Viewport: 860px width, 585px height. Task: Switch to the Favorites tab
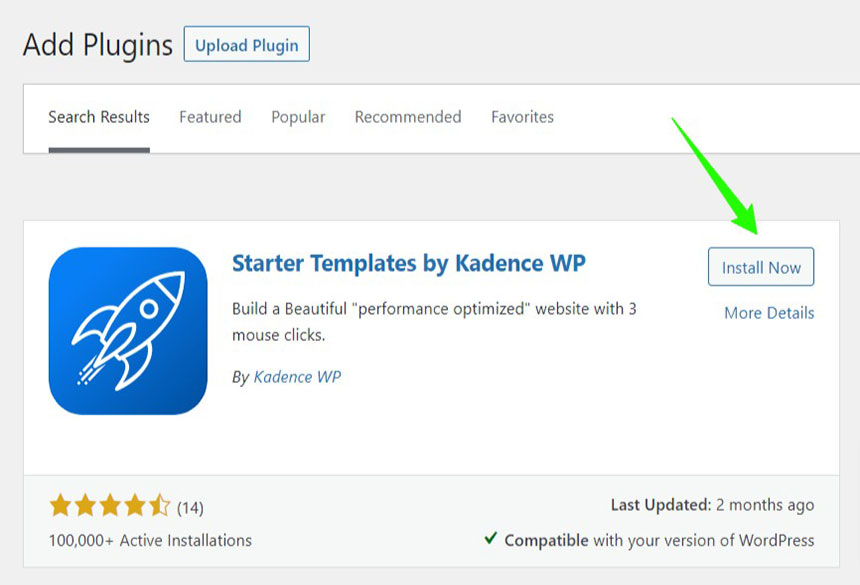[522, 117]
